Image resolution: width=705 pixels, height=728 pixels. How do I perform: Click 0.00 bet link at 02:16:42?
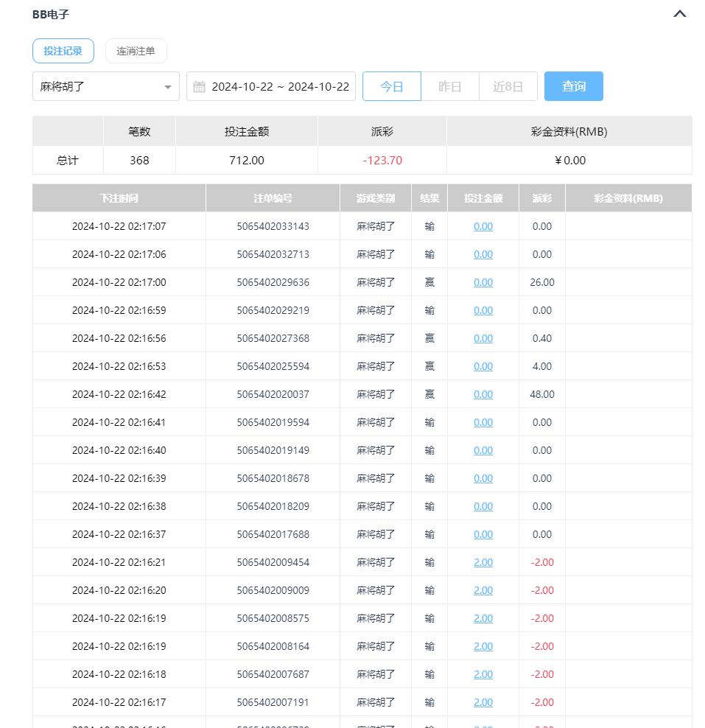click(483, 394)
